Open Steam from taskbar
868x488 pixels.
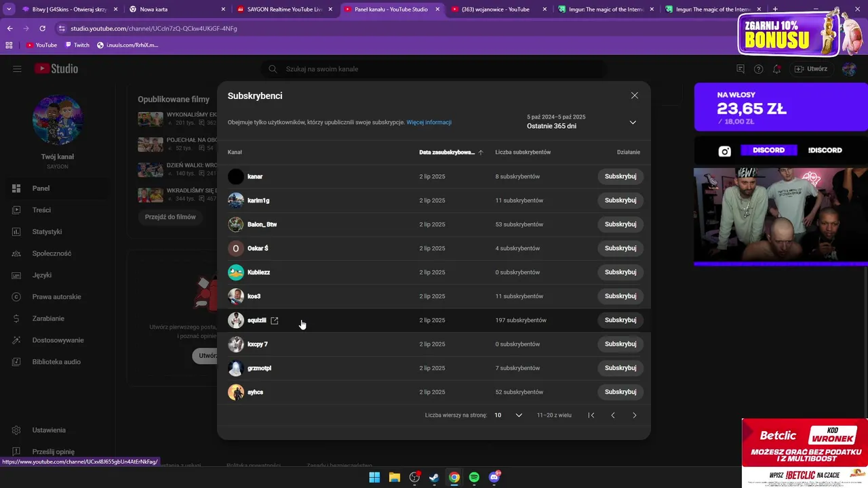(x=434, y=477)
